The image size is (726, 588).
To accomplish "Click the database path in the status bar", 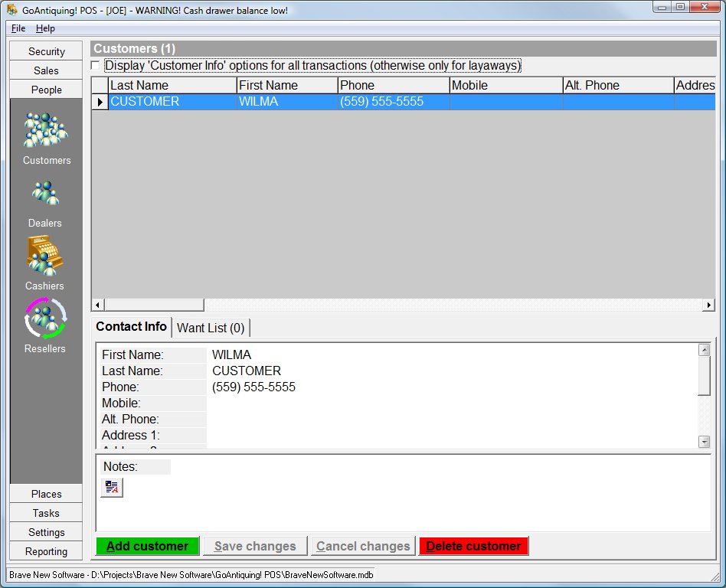I will point(232,575).
